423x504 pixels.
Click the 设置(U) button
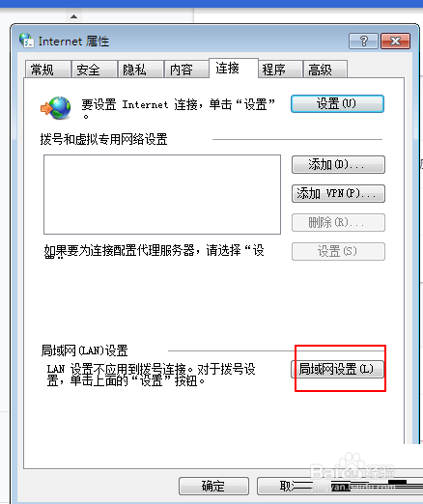click(337, 103)
